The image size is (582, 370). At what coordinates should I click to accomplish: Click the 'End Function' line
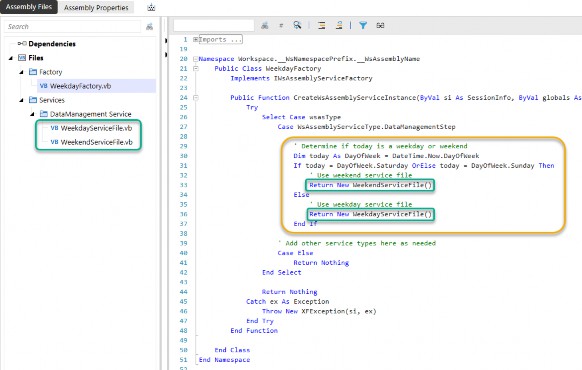point(254,331)
